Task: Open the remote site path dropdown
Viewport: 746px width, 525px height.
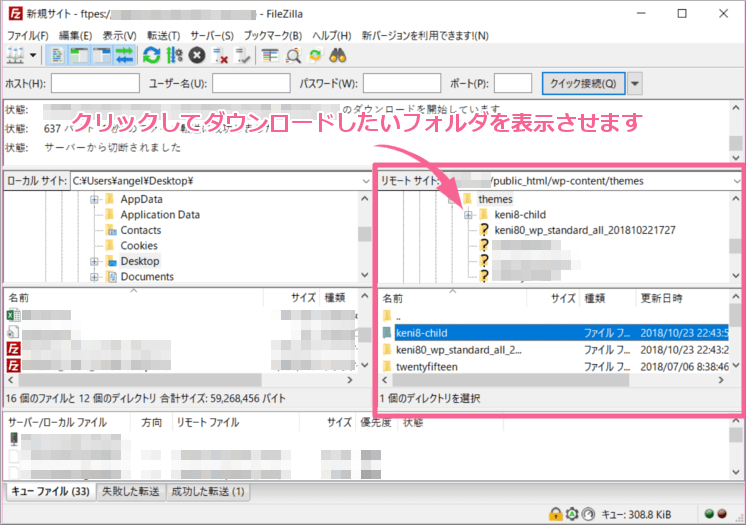Action: click(x=736, y=181)
